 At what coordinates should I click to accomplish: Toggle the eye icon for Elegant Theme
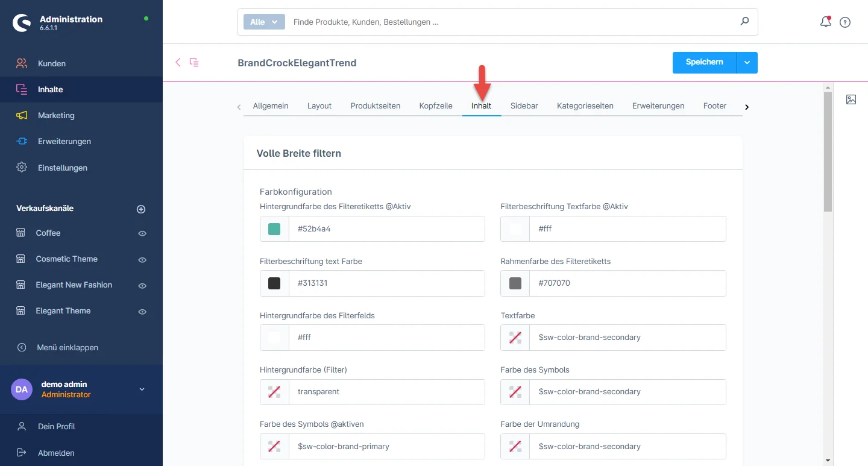(x=142, y=312)
